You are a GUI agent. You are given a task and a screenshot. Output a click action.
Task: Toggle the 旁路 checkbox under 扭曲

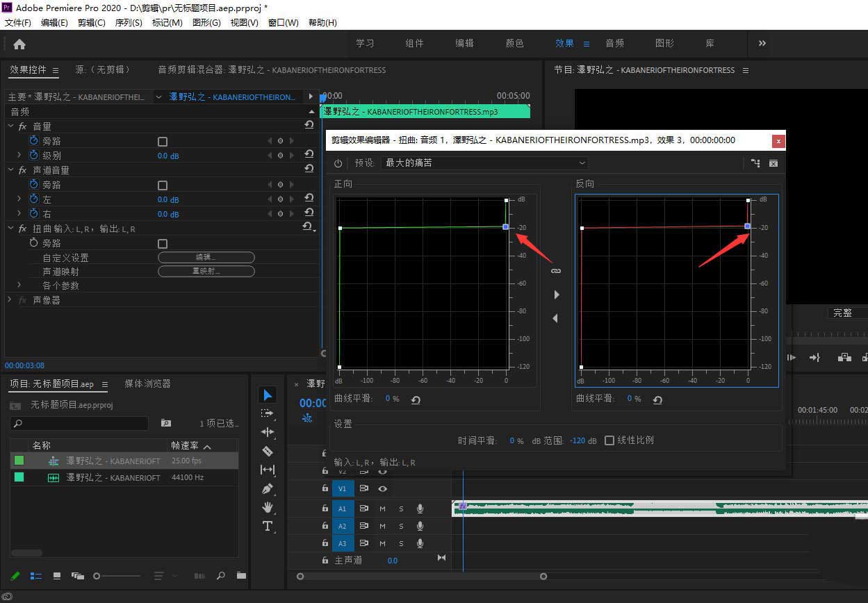click(x=163, y=244)
